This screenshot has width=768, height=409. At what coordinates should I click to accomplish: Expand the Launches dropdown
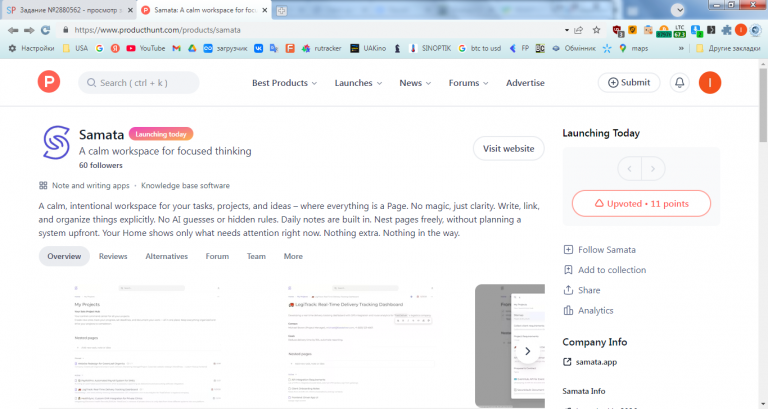pyautogui.click(x=358, y=83)
